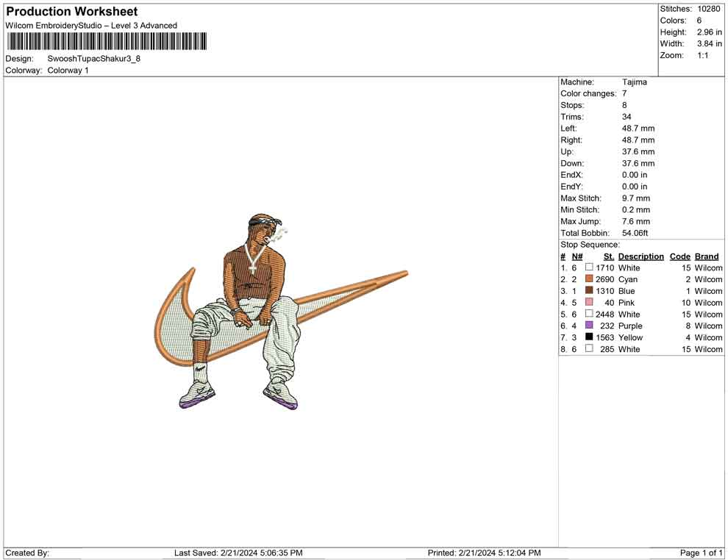728x560 pixels.
Task: Click the design name SwooshTupacShakur3_8
Action: (94, 59)
